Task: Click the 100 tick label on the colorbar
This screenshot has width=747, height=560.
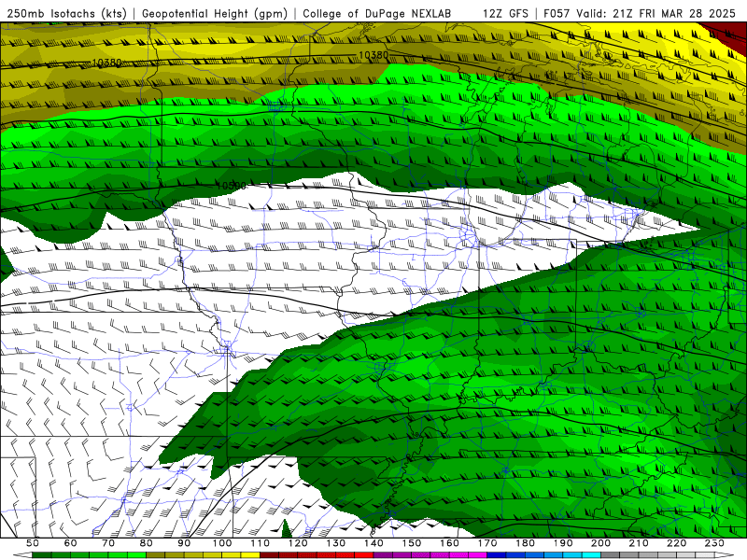Action: [222, 543]
